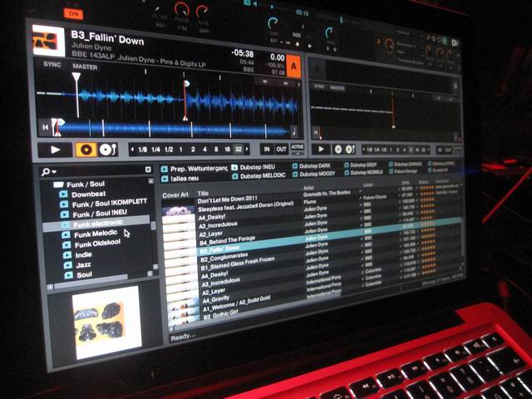The width and height of the screenshot is (532, 399).
Task: Select loop size 32 on deck A
Action: [239, 150]
